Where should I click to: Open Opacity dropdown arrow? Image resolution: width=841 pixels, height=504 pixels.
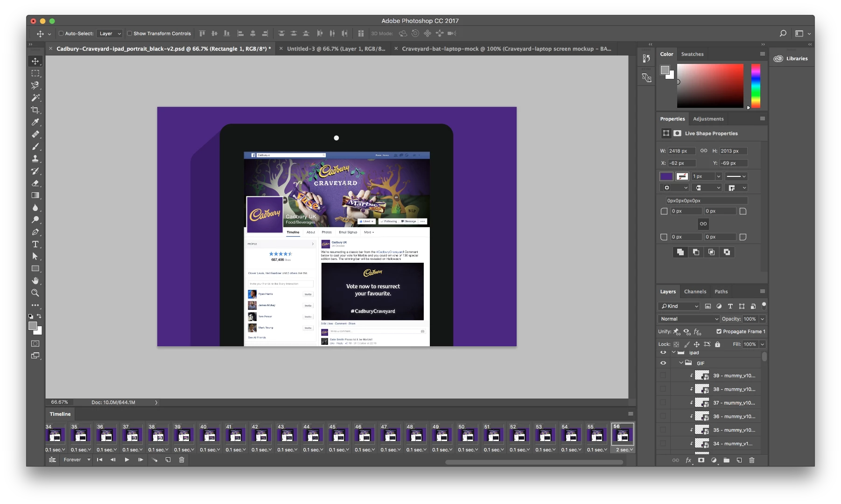click(763, 319)
